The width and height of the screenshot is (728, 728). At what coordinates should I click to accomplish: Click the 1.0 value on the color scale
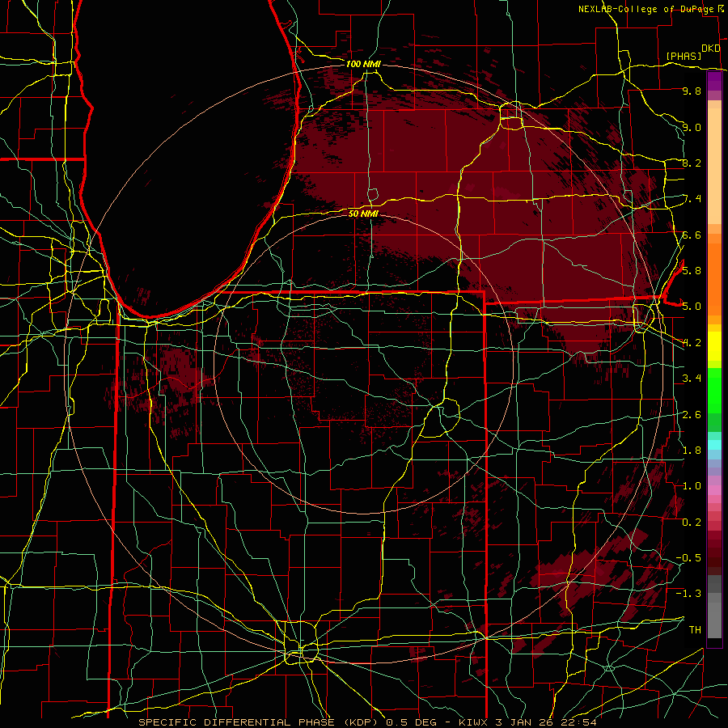click(692, 485)
